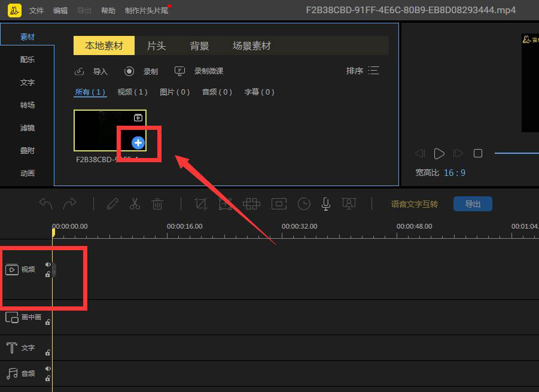539x392 pixels.
Task: Open 语音文字互转 feature
Action: click(x=414, y=204)
